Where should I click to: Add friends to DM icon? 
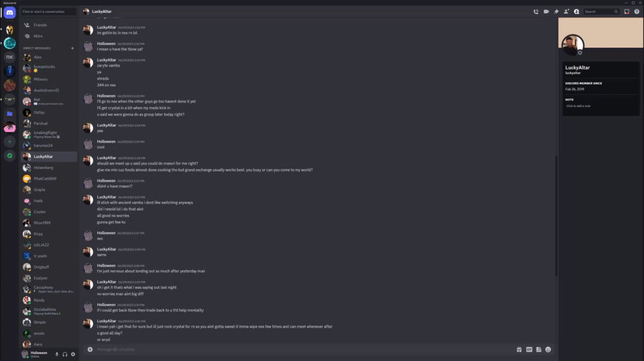coord(566,12)
